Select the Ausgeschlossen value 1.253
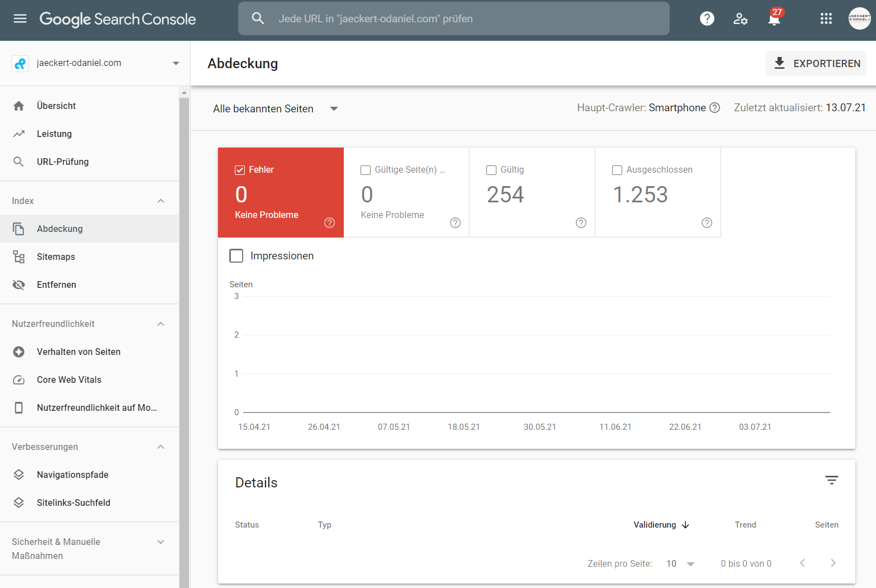 (640, 195)
